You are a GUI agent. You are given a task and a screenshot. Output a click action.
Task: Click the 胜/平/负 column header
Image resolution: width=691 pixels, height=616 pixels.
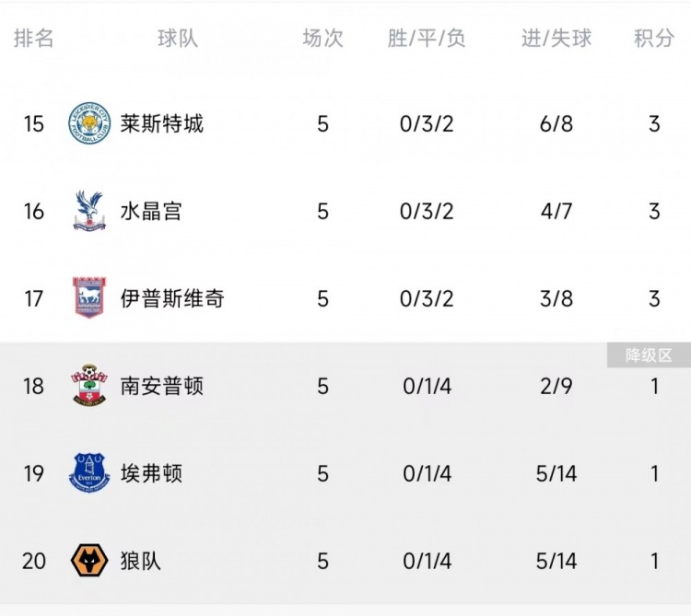pos(427,38)
